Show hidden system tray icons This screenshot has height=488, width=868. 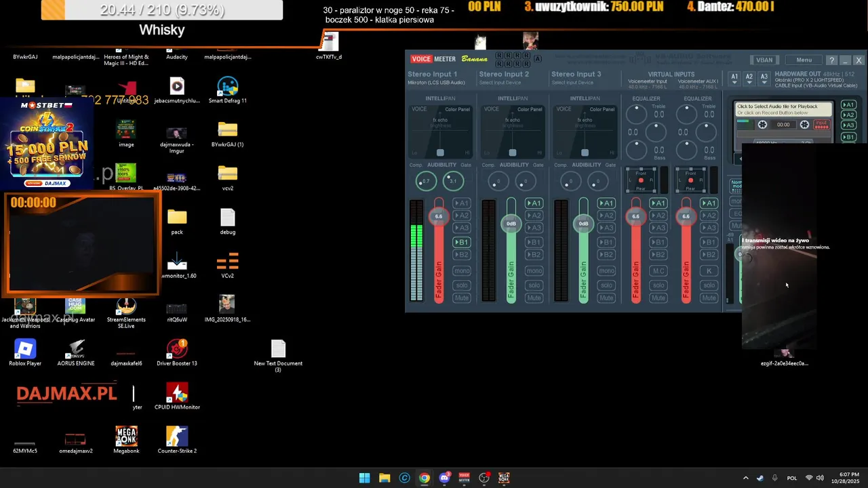pyautogui.click(x=745, y=478)
